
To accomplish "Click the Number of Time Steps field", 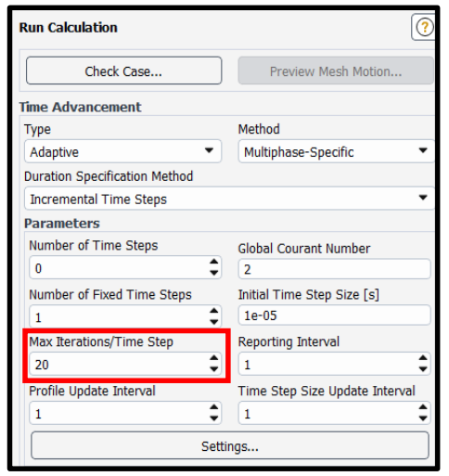I will coord(119,267).
